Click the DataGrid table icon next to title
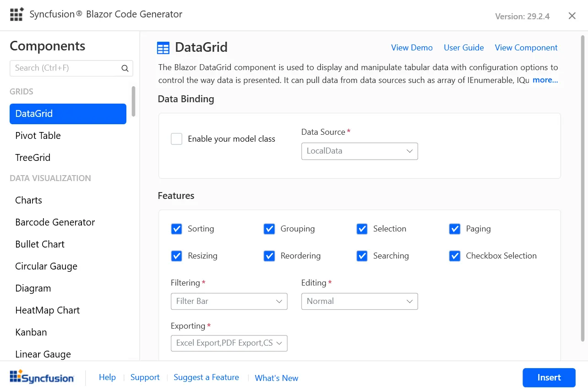The image size is (588, 391). click(x=163, y=47)
